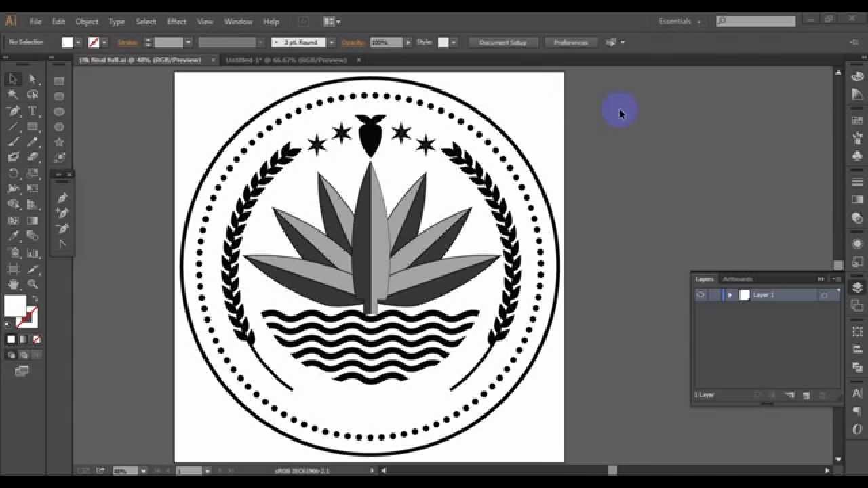Switch to the Artboards panel tab
Image resolution: width=868 pixels, height=488 pixels.
737,279
